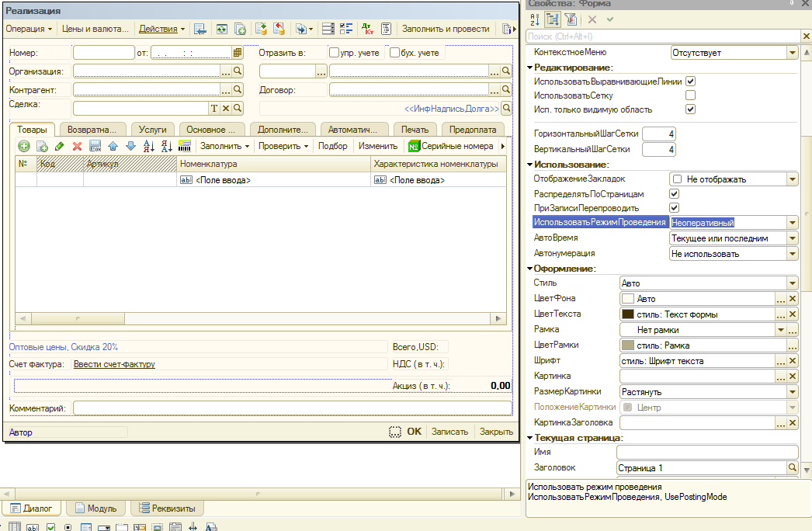Click the Дт/Кт postings icon
Viewport: 812px width, 531px height.
tap(367, 29)
